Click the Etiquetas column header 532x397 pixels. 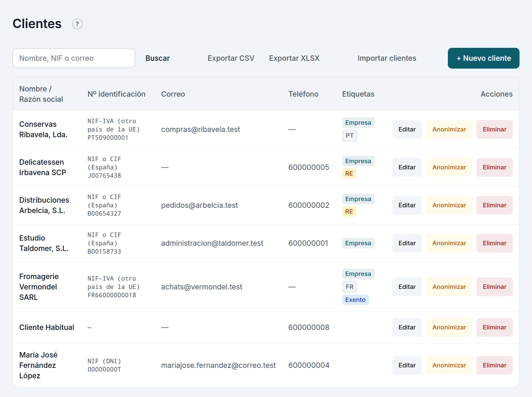(x=358, y=94)
